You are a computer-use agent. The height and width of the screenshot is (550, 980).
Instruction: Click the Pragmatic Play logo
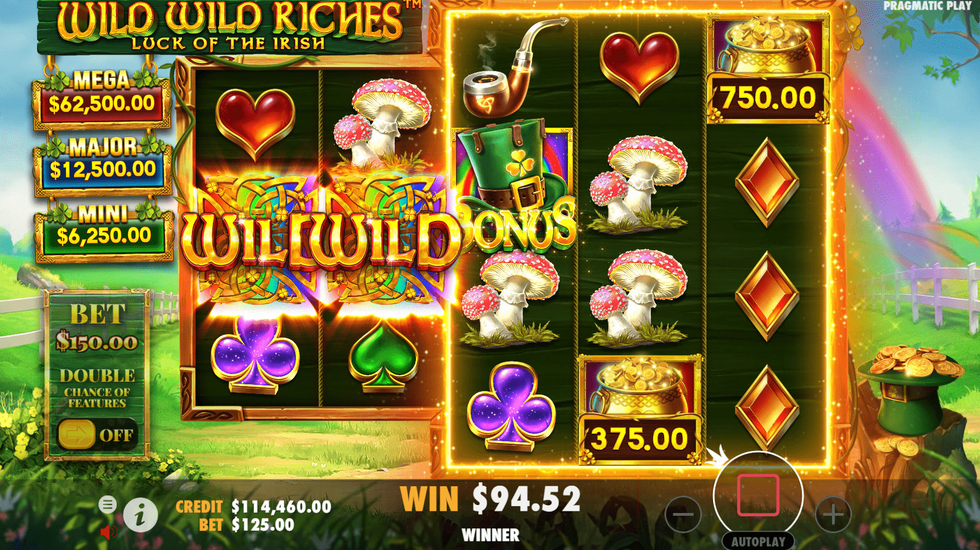[927, 6]
